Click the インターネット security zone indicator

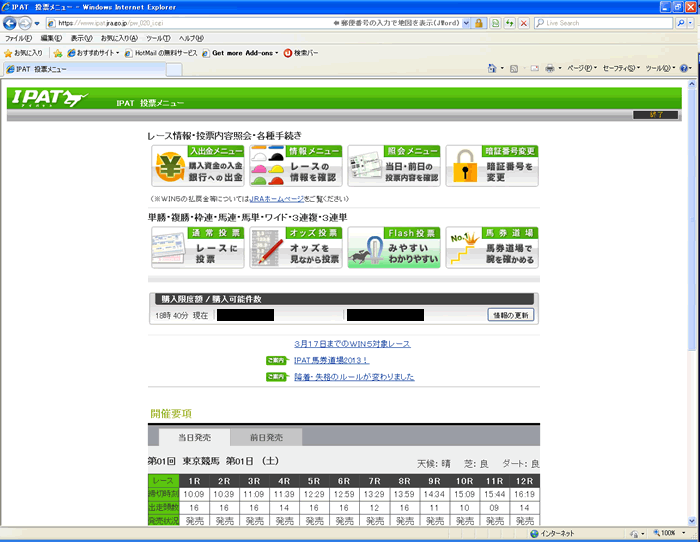[552, 534]
